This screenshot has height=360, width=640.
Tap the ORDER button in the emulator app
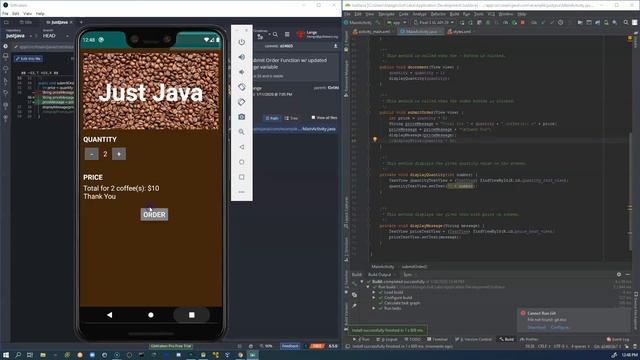click(x=154, y=214)
